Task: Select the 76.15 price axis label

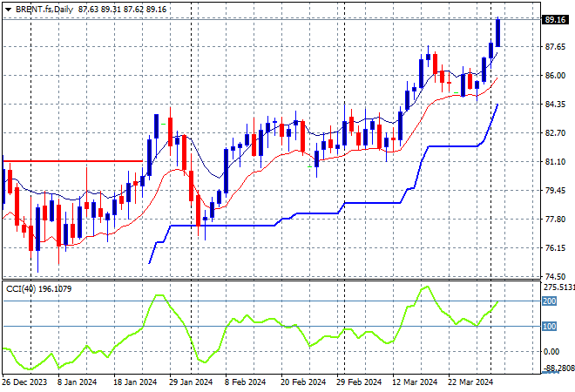Action: click(x=555, y=248)
